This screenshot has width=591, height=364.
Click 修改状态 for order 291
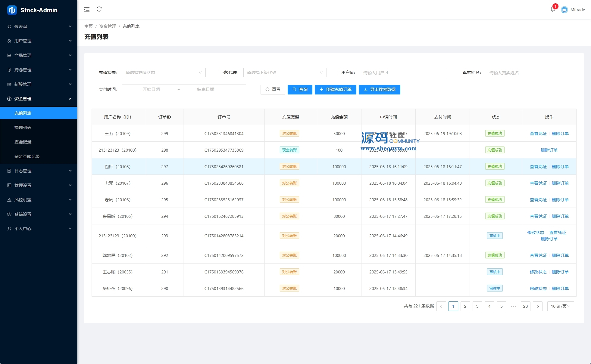[538, 272]
